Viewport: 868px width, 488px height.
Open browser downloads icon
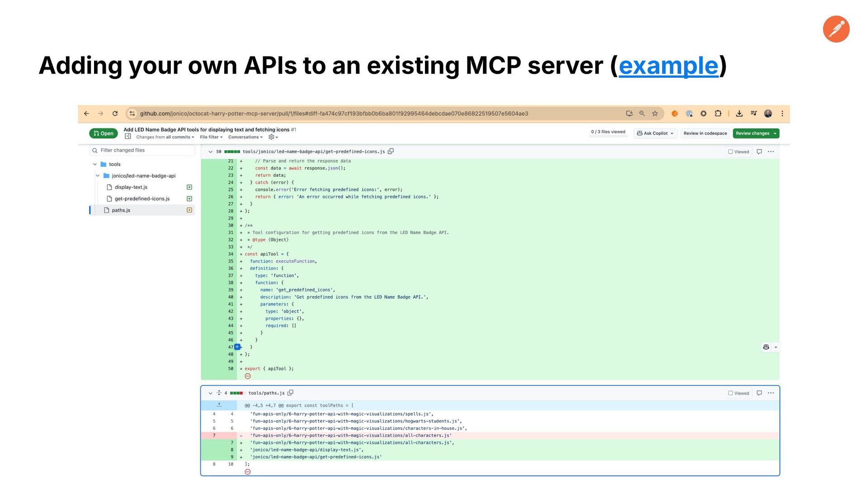(x=739, y=113)
